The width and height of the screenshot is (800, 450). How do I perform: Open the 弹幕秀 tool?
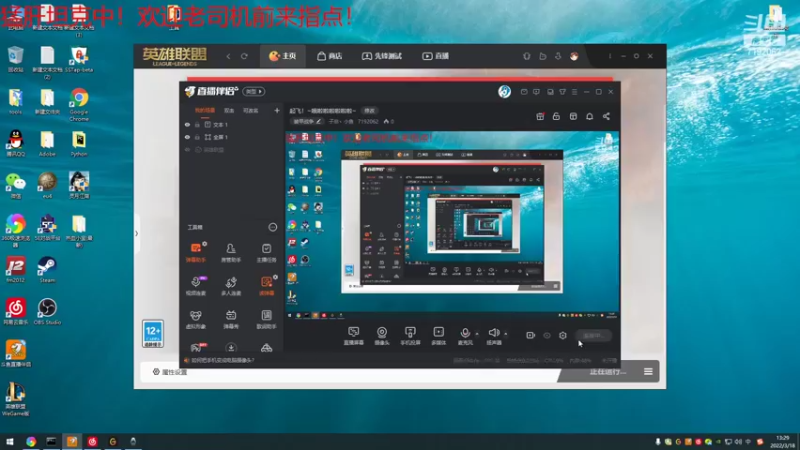231,319
